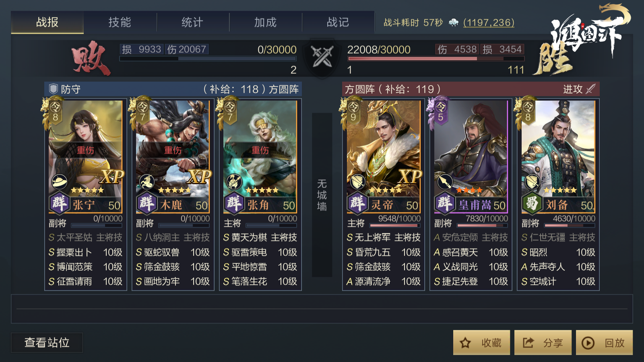644x362 pixels.
Task: Click the 查看站位 button
Action: (47, 342)
